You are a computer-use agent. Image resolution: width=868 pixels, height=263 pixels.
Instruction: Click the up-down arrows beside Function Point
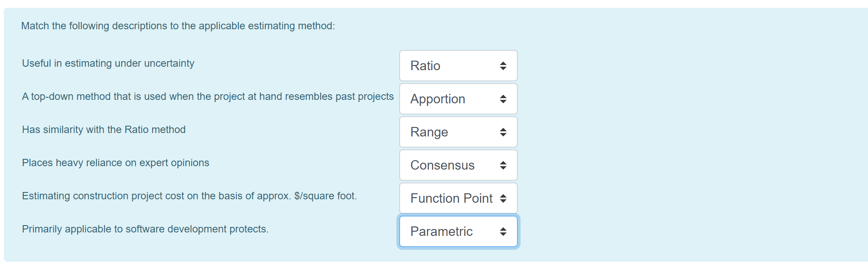(503, 198)
